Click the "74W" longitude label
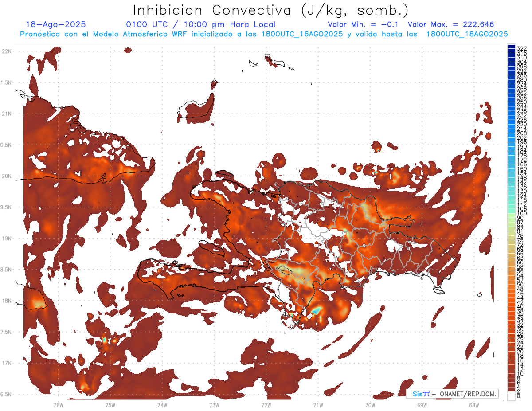 [162, 404]
